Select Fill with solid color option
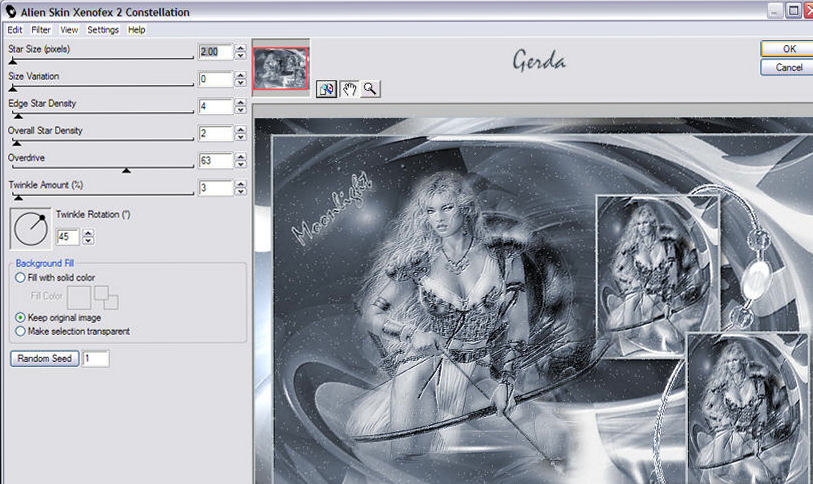The image size is (813, 484). [20, 278]
